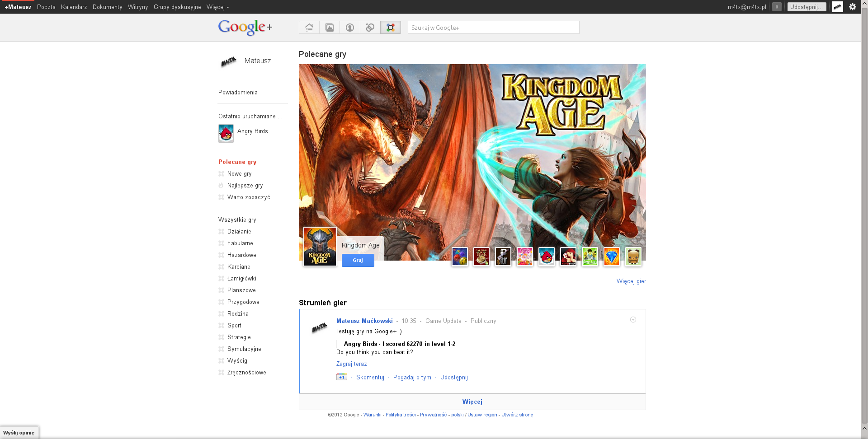This screenshot has height=439, width=868.
Task: Click the Graj play button
Action: click(x=358, y=260)
